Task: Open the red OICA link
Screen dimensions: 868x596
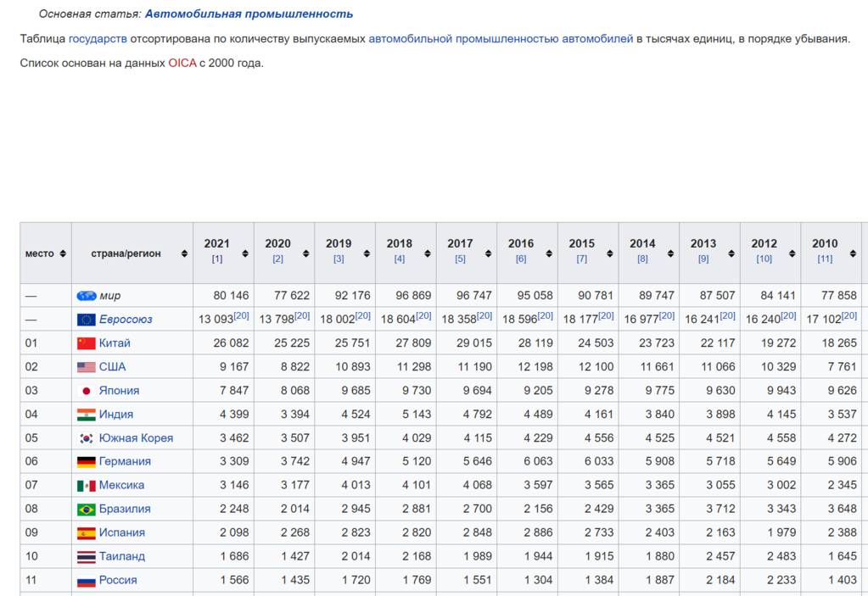Action: point(182,63)
